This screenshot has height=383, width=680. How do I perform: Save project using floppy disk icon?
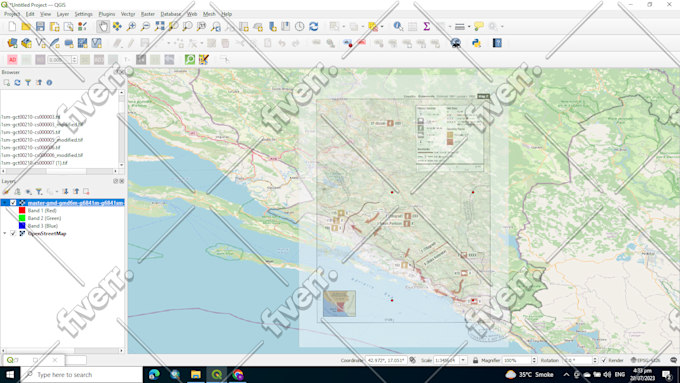tap(40, 26)
